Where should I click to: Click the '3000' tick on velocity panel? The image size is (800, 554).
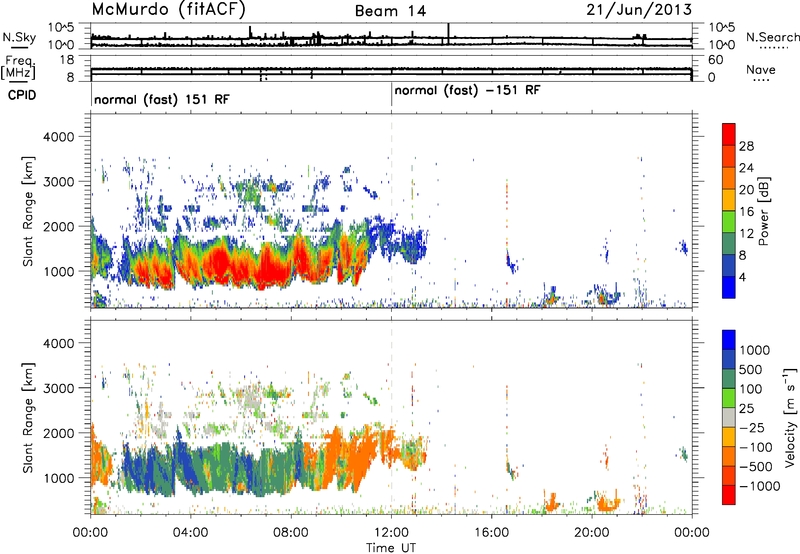click(58, 388)
